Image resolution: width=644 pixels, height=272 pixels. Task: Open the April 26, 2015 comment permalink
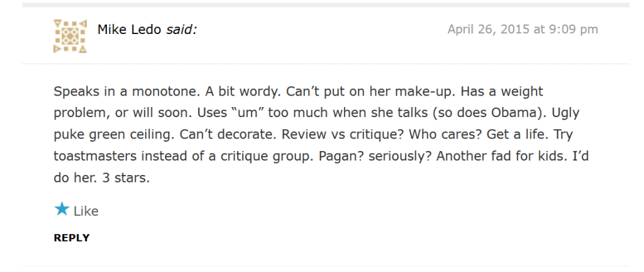pos(522,29)
